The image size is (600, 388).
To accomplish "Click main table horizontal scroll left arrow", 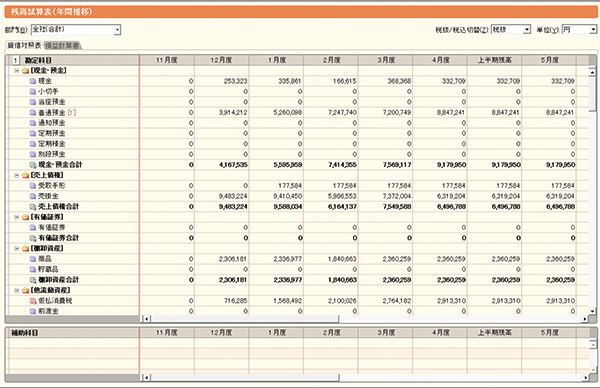I will 147,318.
